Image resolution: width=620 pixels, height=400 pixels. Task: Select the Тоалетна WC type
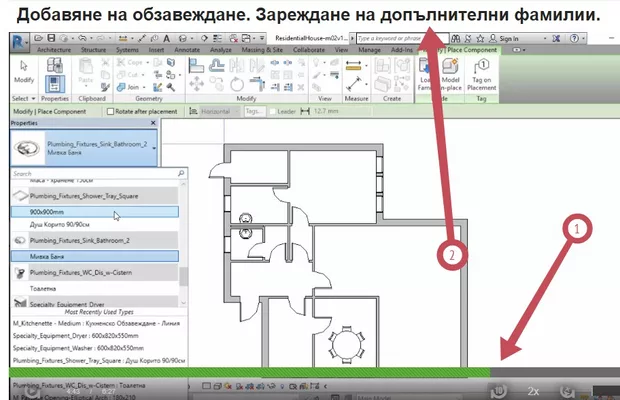pos(95,289)
